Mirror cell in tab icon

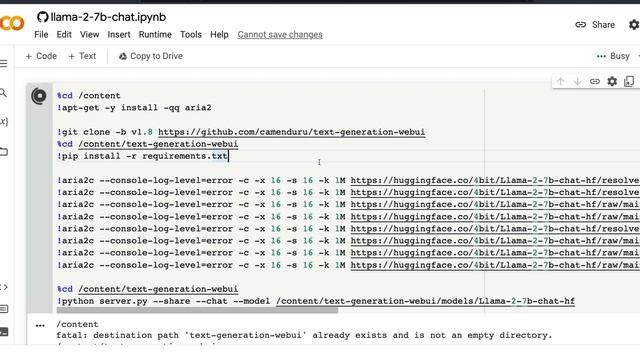(629, 81)
